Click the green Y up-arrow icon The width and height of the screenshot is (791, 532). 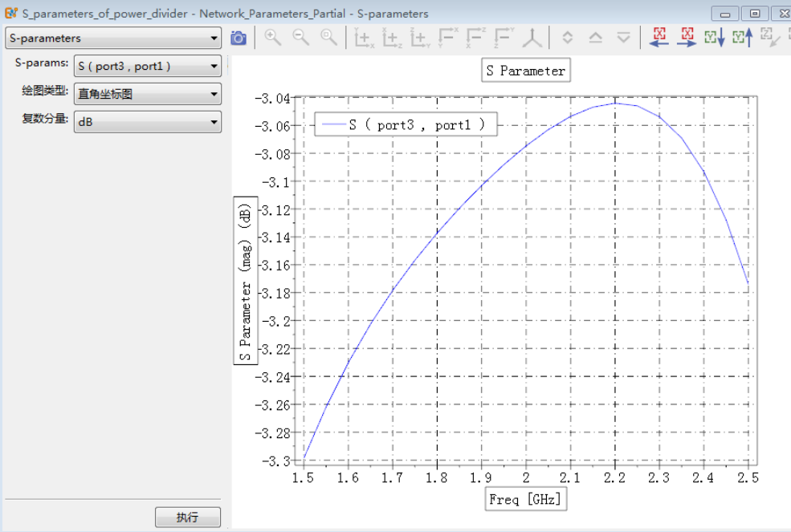pyautogui.click(x=743, y=38)
